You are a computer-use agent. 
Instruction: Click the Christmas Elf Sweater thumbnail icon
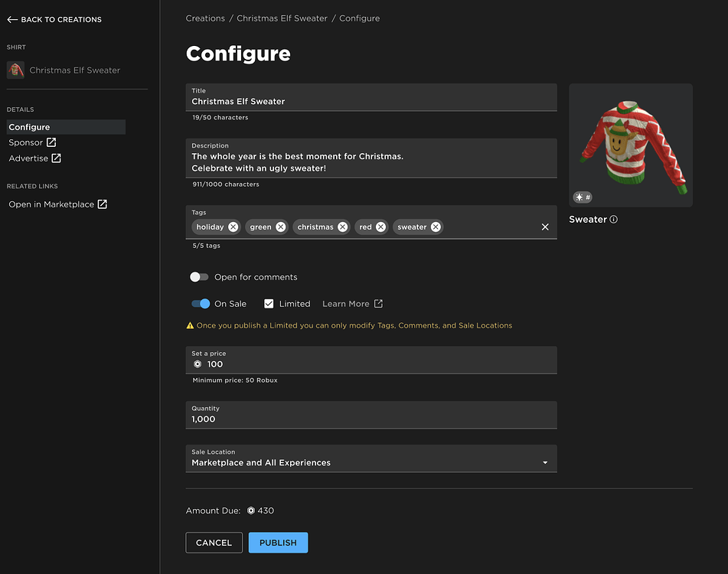pyautogui.click(x=16, y=70)
